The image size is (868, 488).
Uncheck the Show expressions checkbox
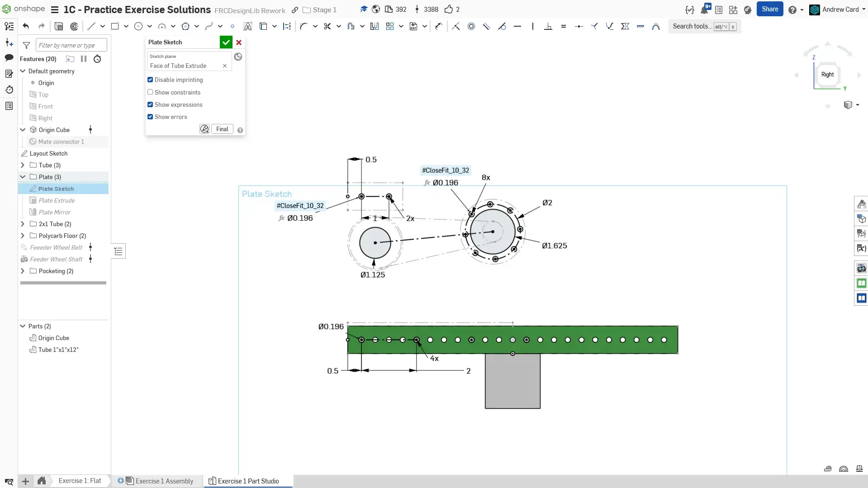pyautogui.click(x=150, y=104)
